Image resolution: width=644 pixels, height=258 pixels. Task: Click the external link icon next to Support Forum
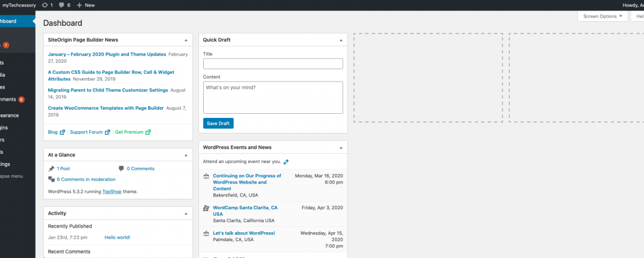[108, 133]
